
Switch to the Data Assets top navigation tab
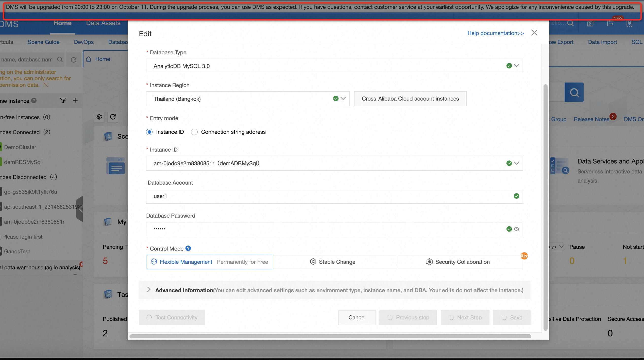tap(103, 23)
